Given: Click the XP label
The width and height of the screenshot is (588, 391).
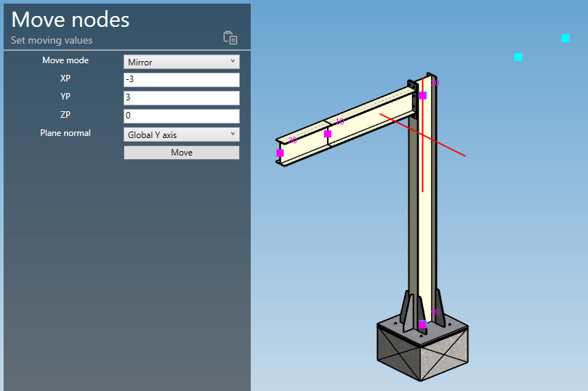Looking at the screenshot, I should pyautogui.click(x=65, y=78).
